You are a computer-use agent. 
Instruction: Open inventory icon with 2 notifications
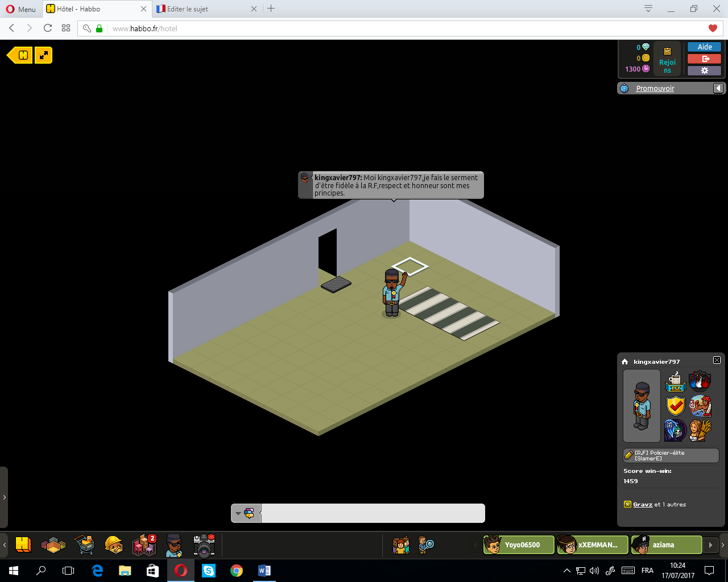tap(144, 545)
